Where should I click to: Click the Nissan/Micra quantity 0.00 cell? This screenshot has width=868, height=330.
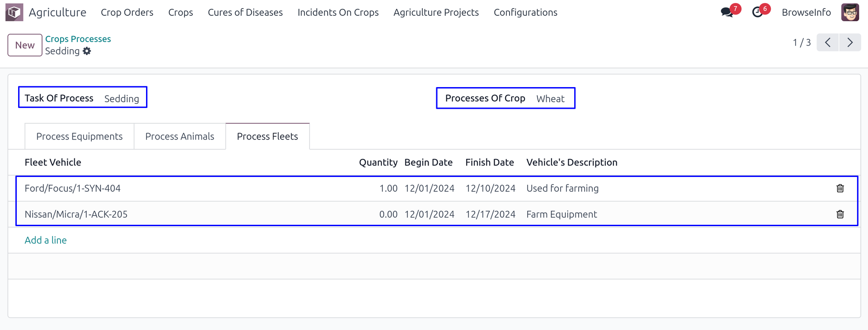coord(388,214)
